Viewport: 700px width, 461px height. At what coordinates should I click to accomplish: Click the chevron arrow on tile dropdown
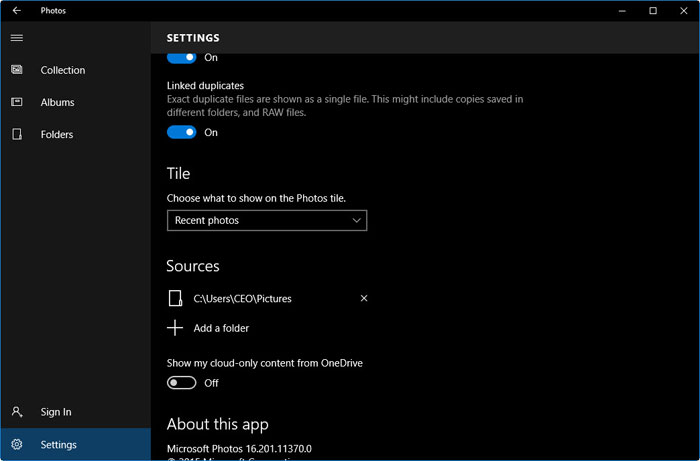[x=357, y=220]
